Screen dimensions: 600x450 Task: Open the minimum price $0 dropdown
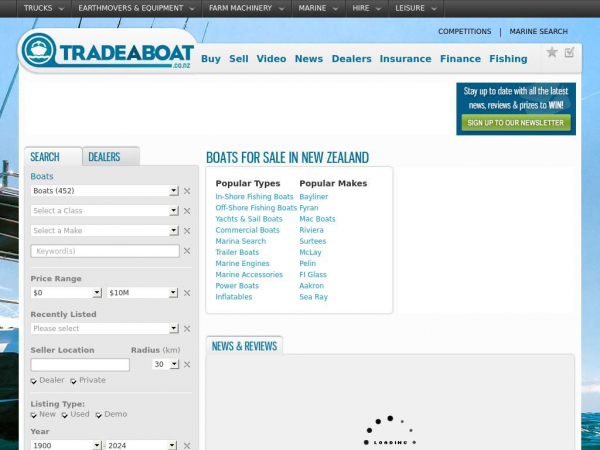(66, 293)
